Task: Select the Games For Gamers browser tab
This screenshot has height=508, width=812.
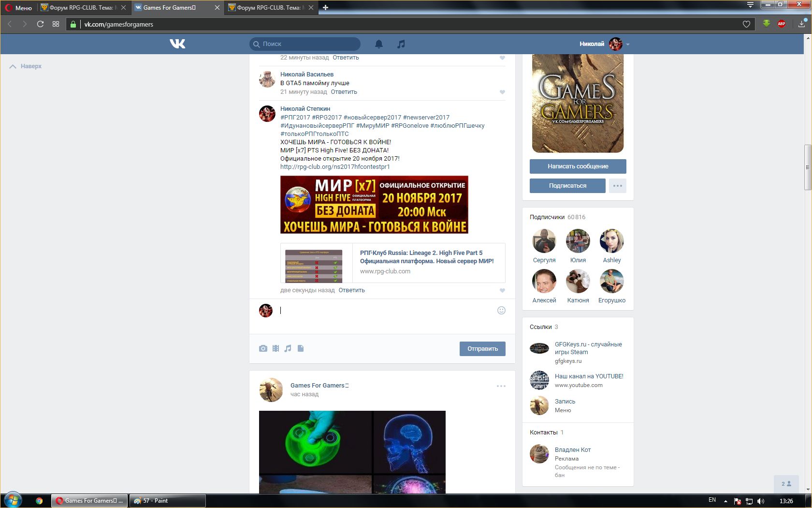Action: click(x=177, y=7)
